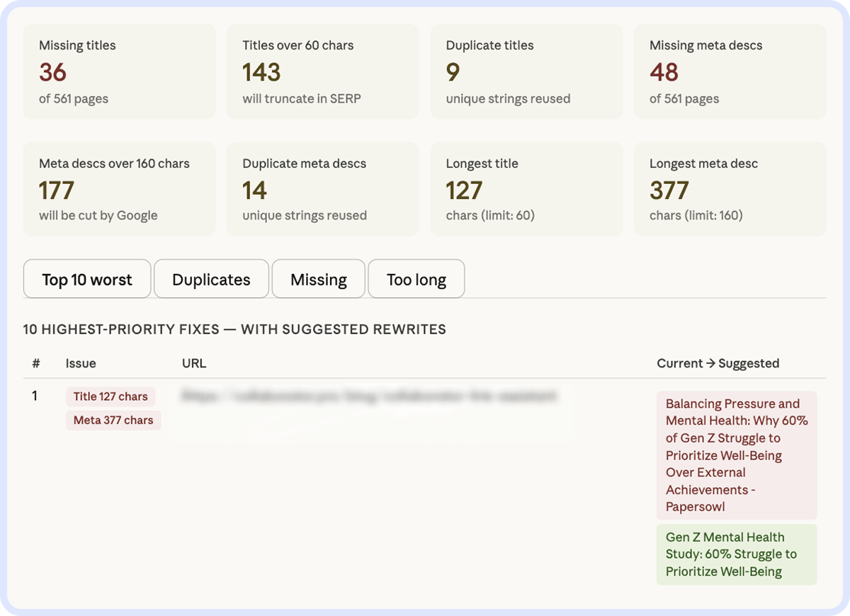Click the Current → Suggested column header
The width and height of the screenshot is (850, 616).
click(x=718, y=363)
